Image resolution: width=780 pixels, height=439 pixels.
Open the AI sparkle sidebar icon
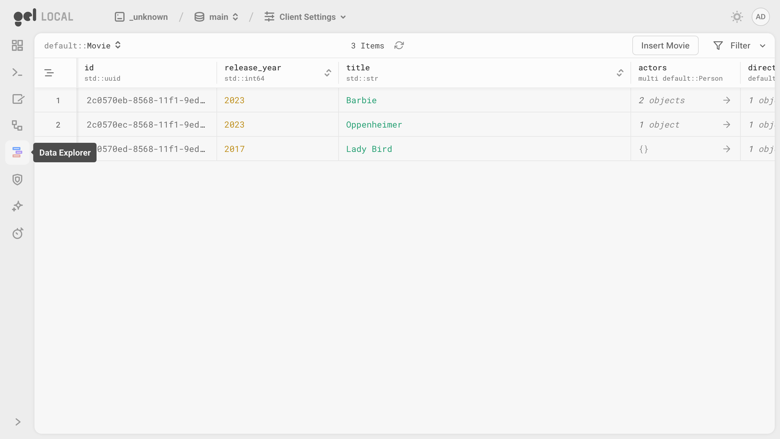pos(17,206)
